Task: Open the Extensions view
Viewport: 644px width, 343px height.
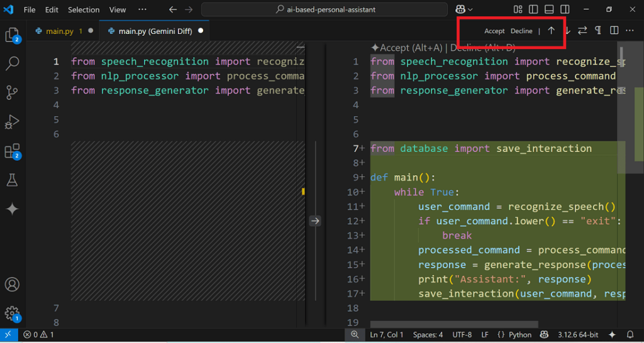Action: point(12,151)
